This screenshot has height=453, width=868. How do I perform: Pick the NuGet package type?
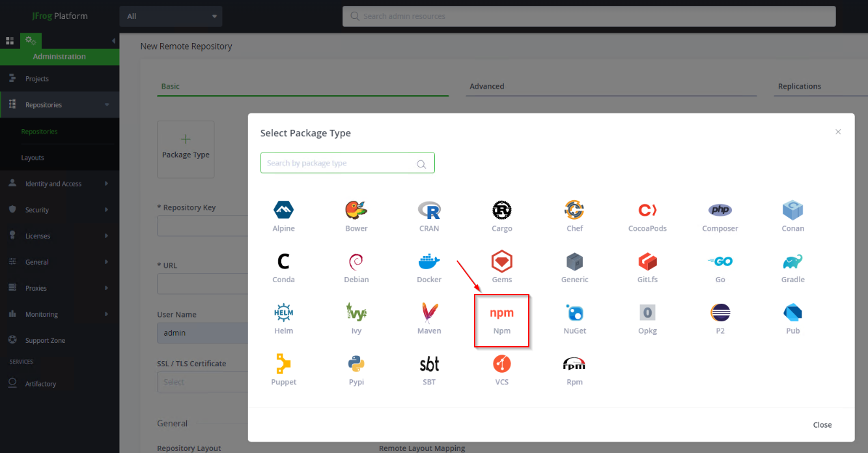(574, 314)
